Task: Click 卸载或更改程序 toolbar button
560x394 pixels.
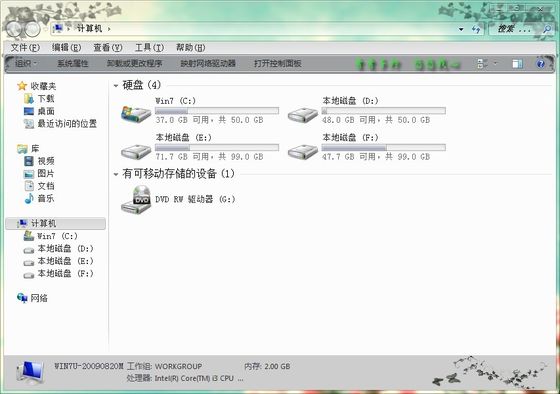Action: [x=134, y=63]
